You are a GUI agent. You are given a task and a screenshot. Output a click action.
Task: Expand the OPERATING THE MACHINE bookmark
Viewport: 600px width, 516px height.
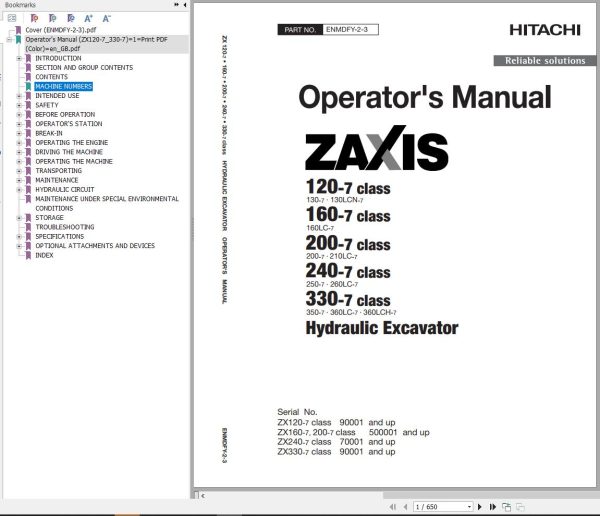click(x=19, y=161)
